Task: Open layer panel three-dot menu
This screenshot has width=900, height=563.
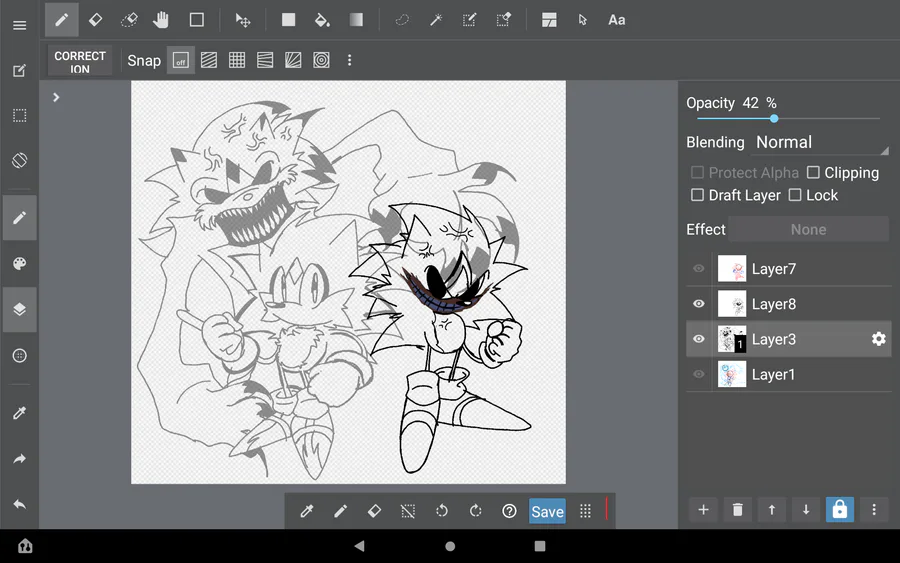Action: pyautogui.click(x=874, y=510)
